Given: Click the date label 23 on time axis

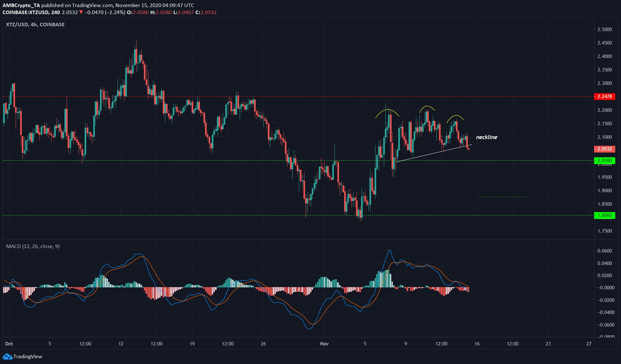Looking at the screenshot, I should pos(548,344).
